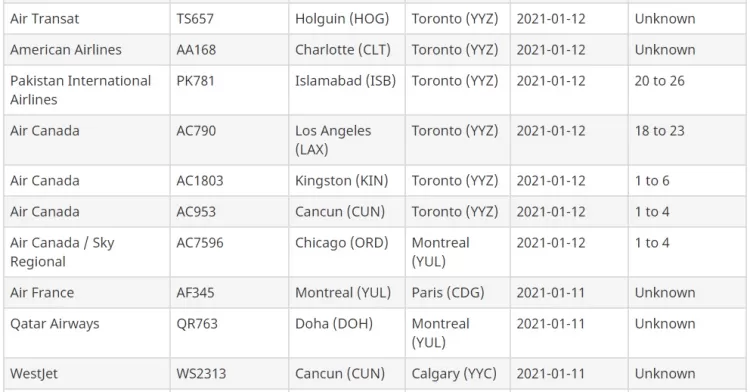Click Islamabad (ISB) origin cell
This screenshot has width=750, height=392.
[x=347, y=90]
